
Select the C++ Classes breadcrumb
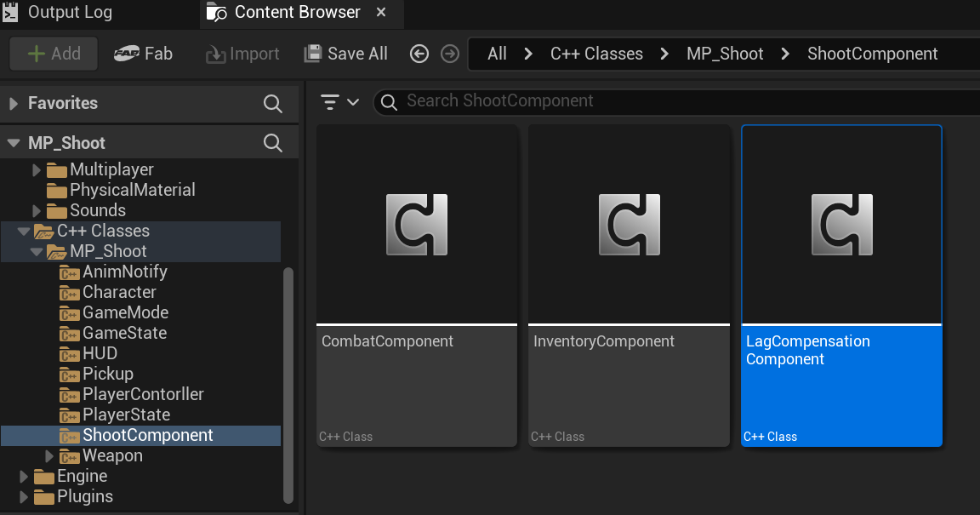pos(596,54)
